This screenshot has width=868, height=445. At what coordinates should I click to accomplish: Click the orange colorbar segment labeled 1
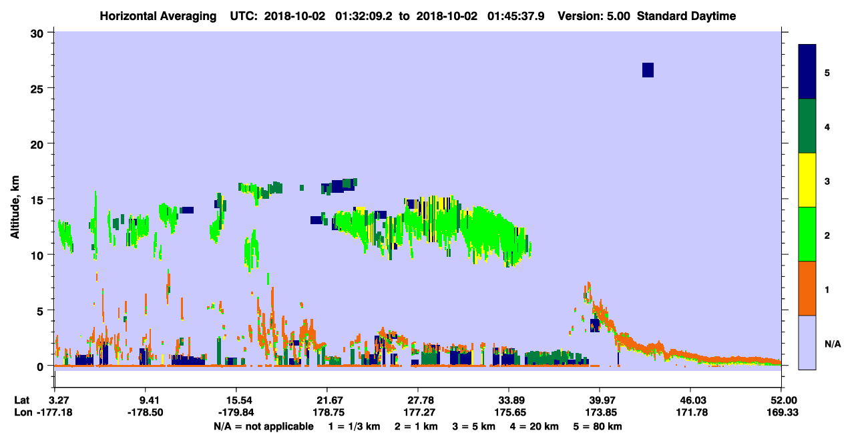(807, 288)
